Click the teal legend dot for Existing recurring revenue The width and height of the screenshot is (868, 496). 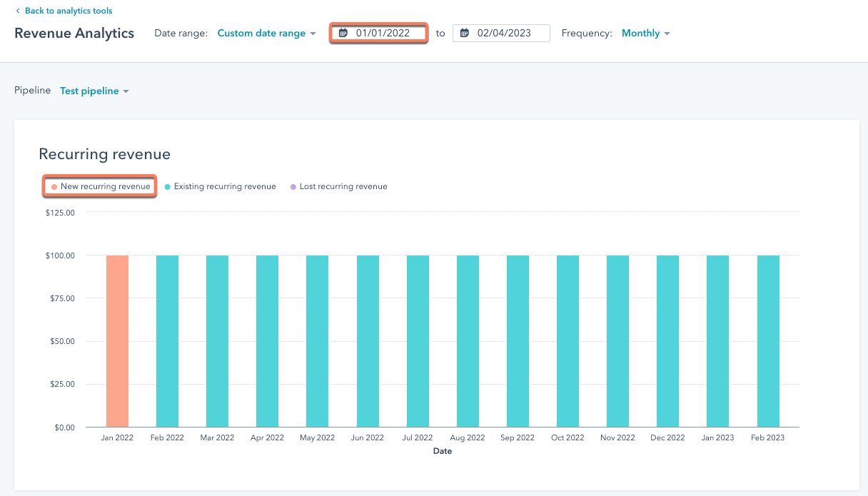(x=168, y=186)
